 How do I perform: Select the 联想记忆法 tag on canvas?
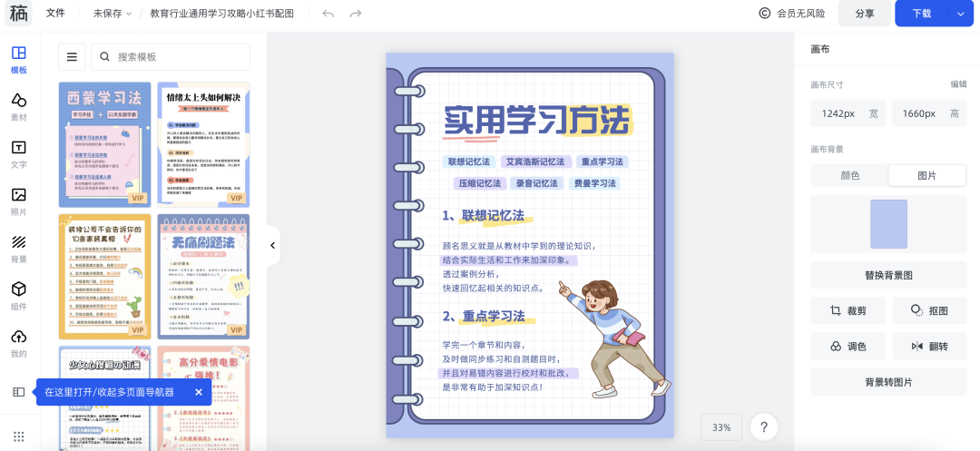click(x=469, y=162)
